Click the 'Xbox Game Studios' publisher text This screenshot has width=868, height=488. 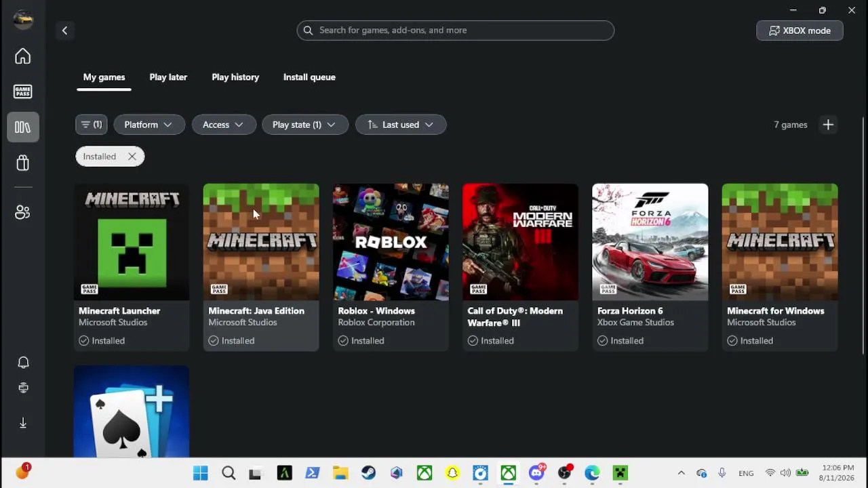(635, 323)
